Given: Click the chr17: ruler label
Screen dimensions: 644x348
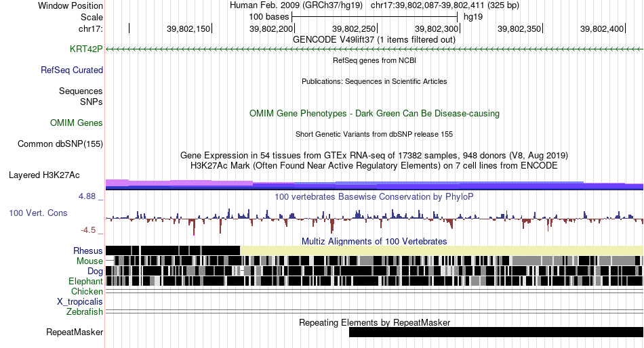Looking at the screenshot, I should pyautogui.click(x=90, y=28).
